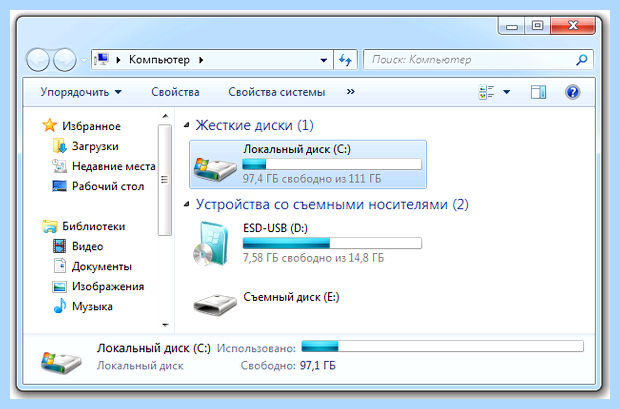
Task: Click text 7,58 ГБ свободно из 14,8 ГБ
Action: [x=314, y=258]
